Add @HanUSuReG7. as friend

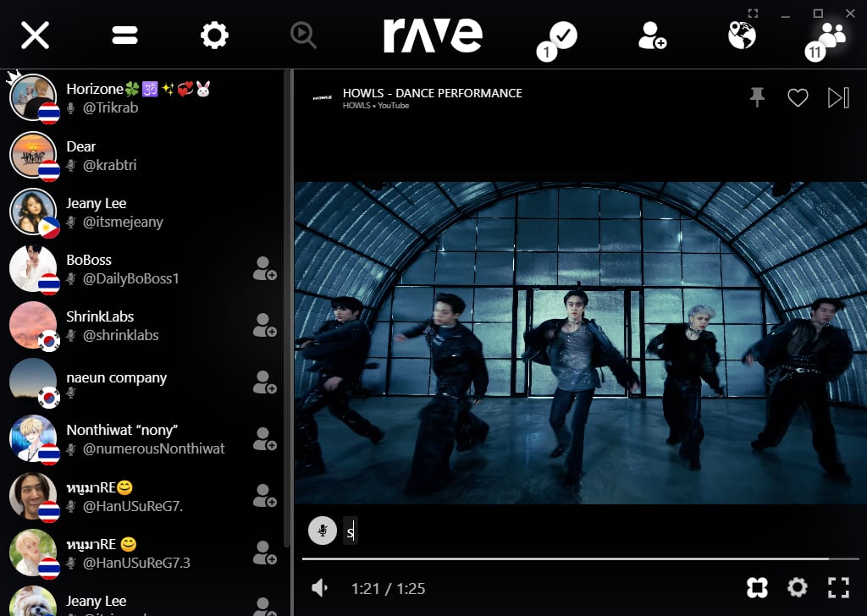[x=265, y=496]
